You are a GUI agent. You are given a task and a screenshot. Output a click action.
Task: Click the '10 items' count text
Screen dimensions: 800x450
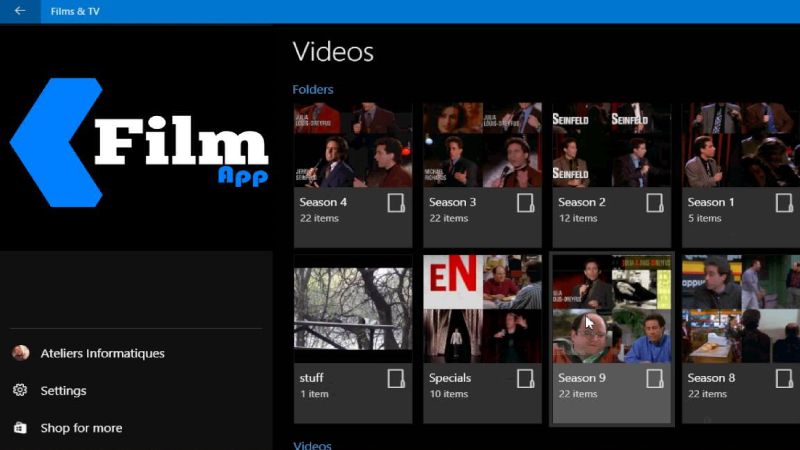pos(448,394)
